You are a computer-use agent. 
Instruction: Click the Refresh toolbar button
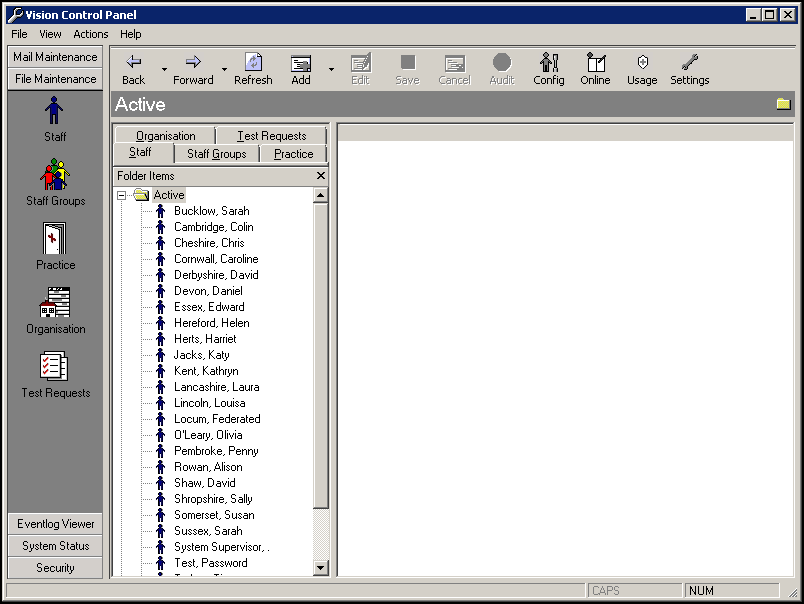coord(253,69)
